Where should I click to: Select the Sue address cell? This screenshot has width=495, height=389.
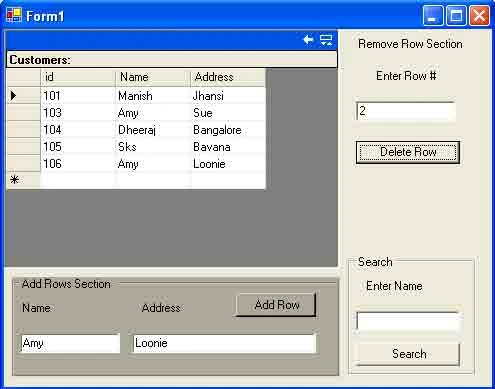pos(228,113)
